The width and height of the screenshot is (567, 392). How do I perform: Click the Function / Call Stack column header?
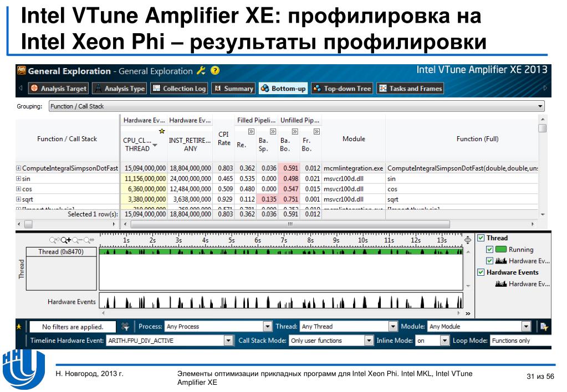(67, 139)
